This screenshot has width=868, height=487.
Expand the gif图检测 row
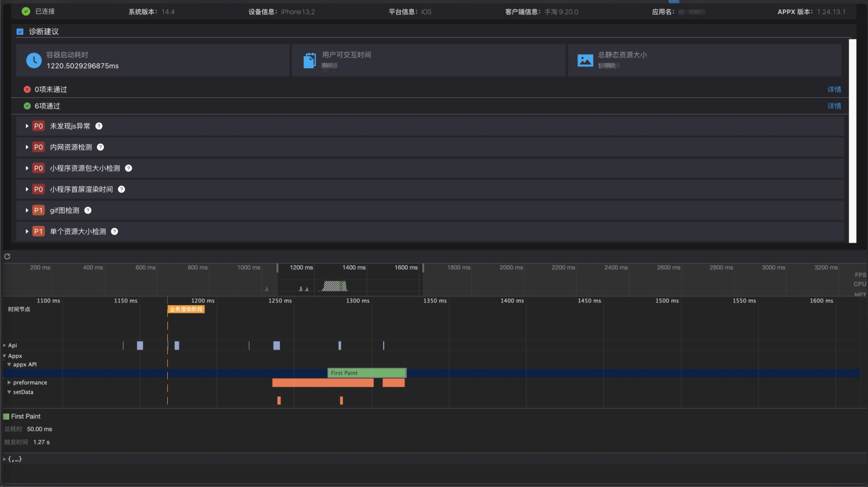click(x=27, y=210)
